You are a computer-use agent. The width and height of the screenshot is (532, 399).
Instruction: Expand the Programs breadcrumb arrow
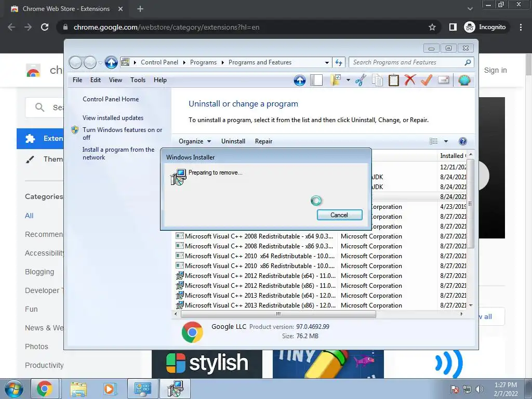click(x=222, y=62)
